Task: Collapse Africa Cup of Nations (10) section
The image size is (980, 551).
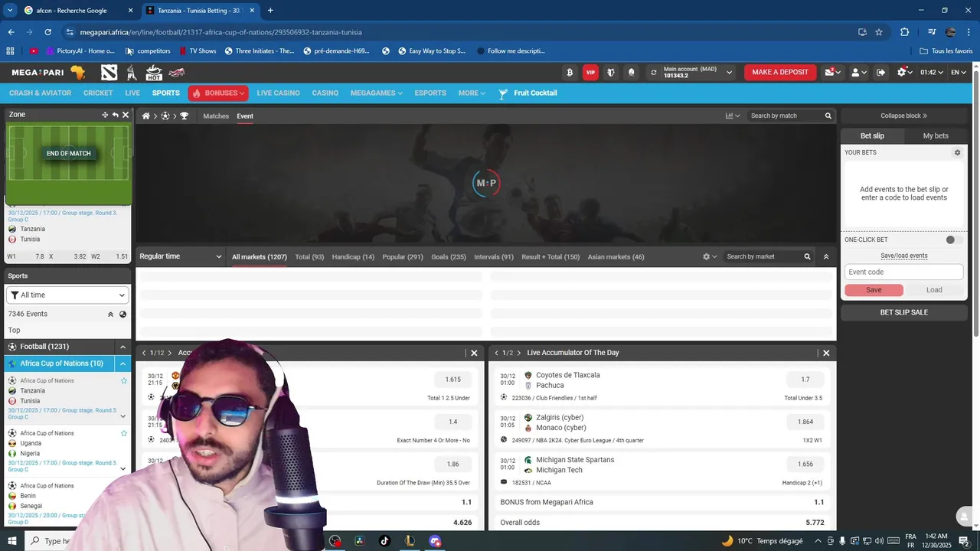Action: (x=122, y=364)
